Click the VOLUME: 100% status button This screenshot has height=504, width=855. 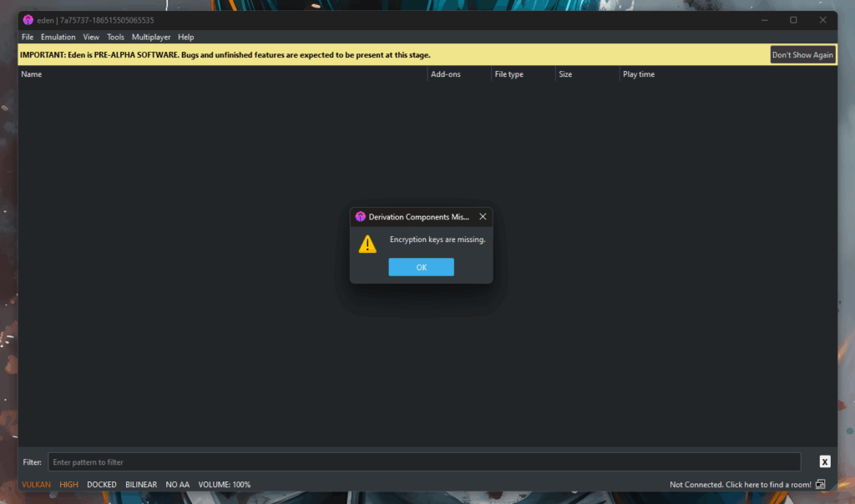224,484
